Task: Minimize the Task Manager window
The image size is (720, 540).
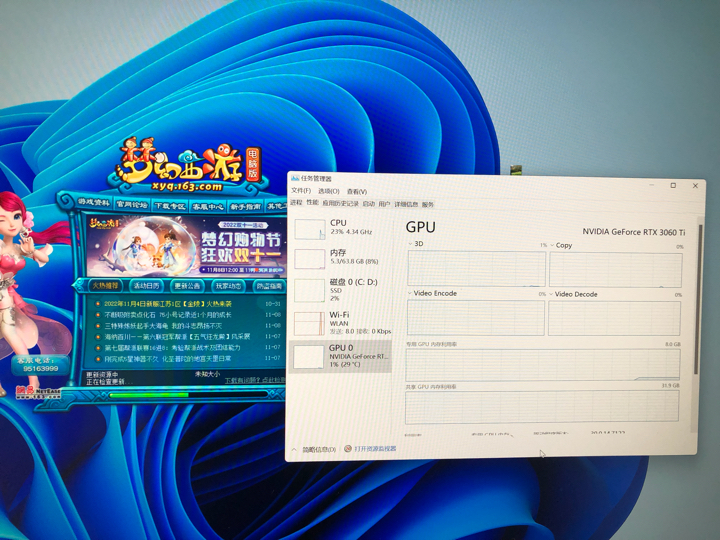Action: tap(652, 185)
